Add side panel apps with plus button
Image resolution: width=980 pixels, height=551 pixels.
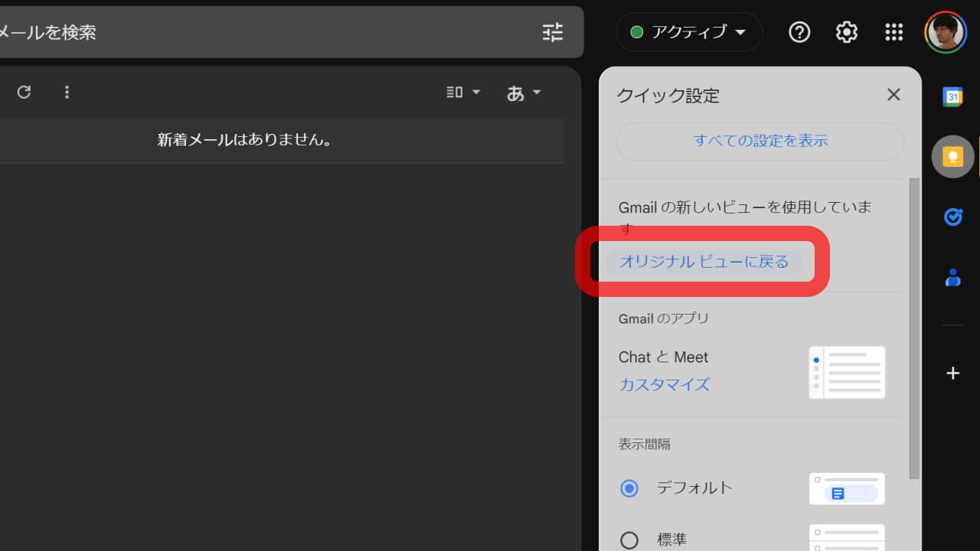(952, 373)
